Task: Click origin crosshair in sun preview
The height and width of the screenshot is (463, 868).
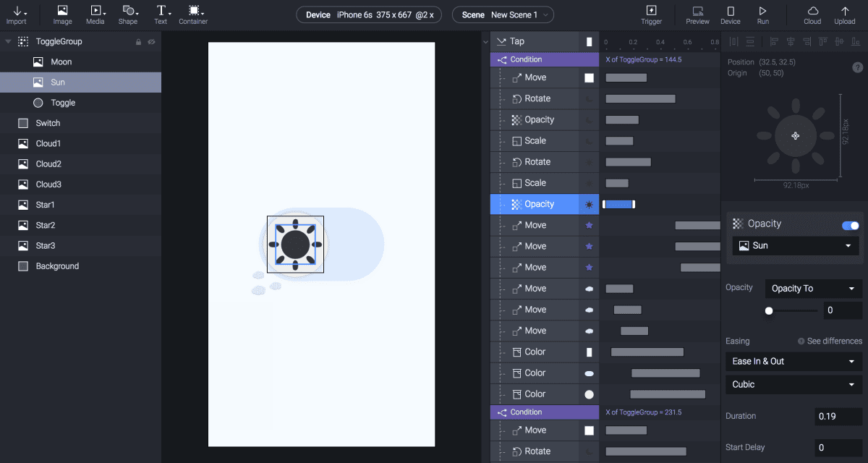Action: (795, 135)
